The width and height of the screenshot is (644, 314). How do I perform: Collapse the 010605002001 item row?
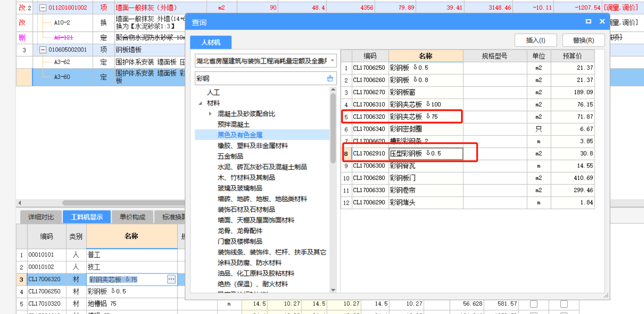pyautogui.click(x=43, y=50)
